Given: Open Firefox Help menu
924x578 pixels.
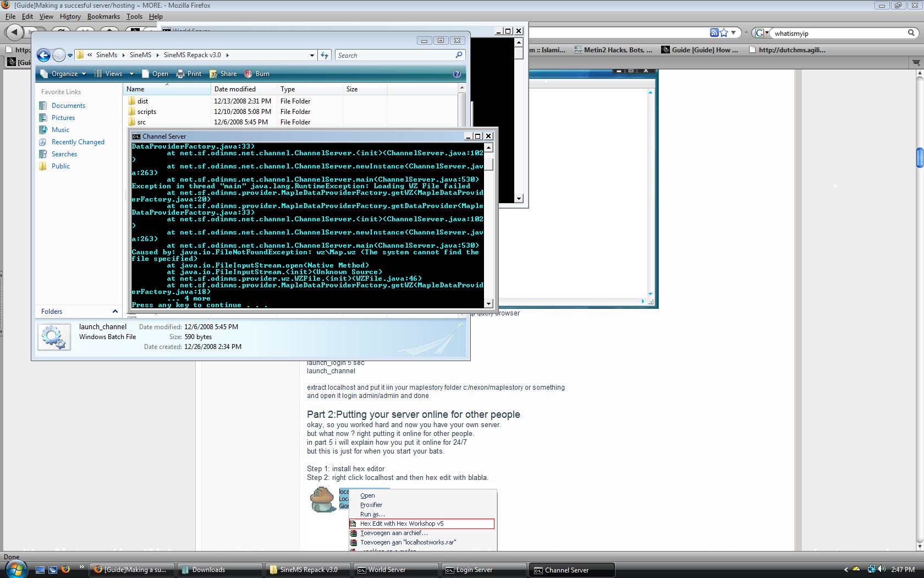Looking at the screenshot, I should [x=156, y=17].
